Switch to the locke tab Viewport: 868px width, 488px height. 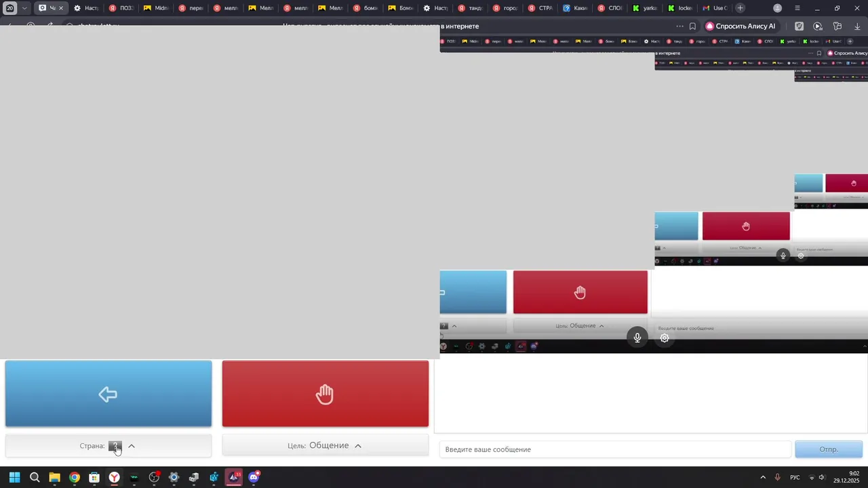point(679,8)
